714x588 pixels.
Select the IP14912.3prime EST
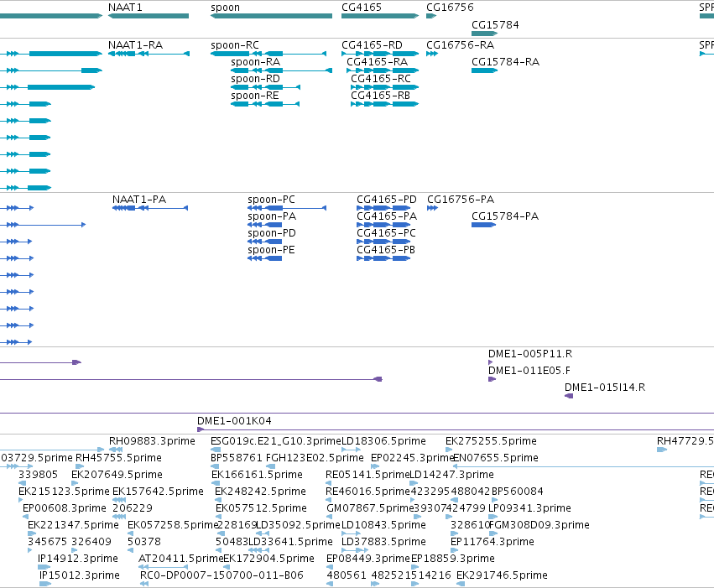44,568
